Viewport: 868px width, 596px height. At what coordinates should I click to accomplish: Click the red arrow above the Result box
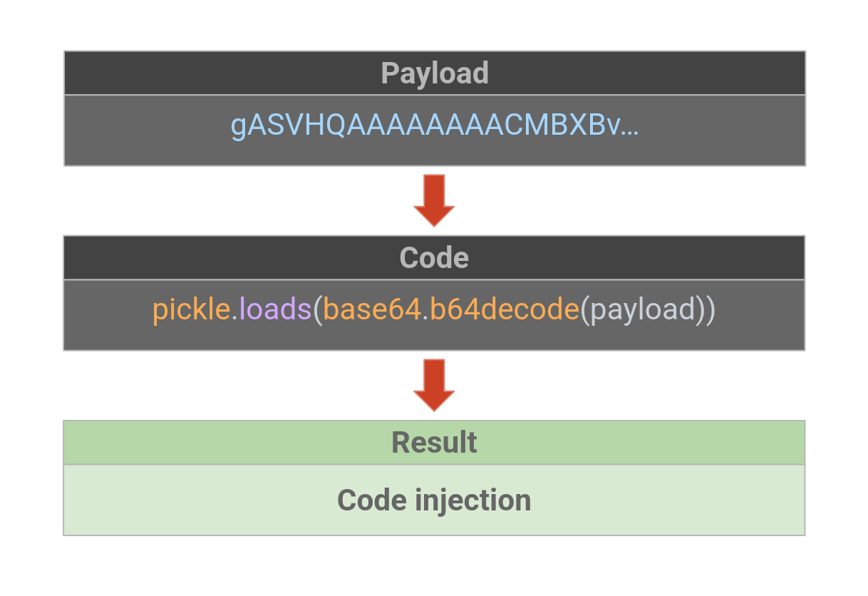(434, 385)
